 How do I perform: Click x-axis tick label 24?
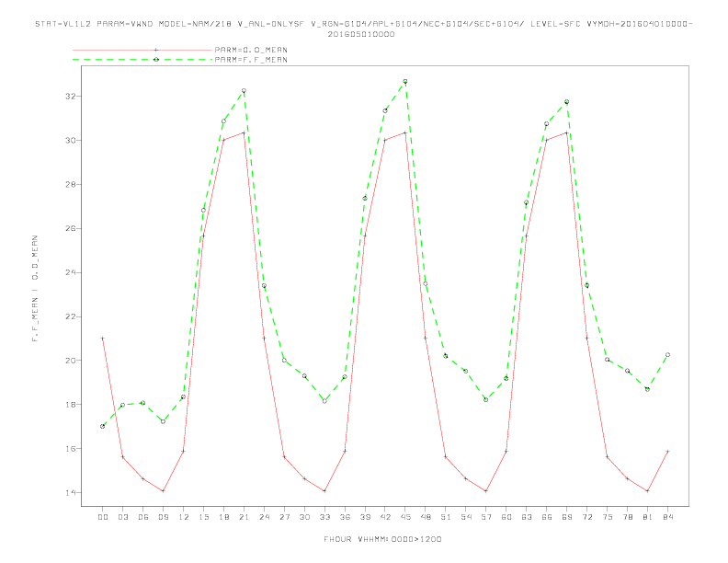(x=264, y=517)
